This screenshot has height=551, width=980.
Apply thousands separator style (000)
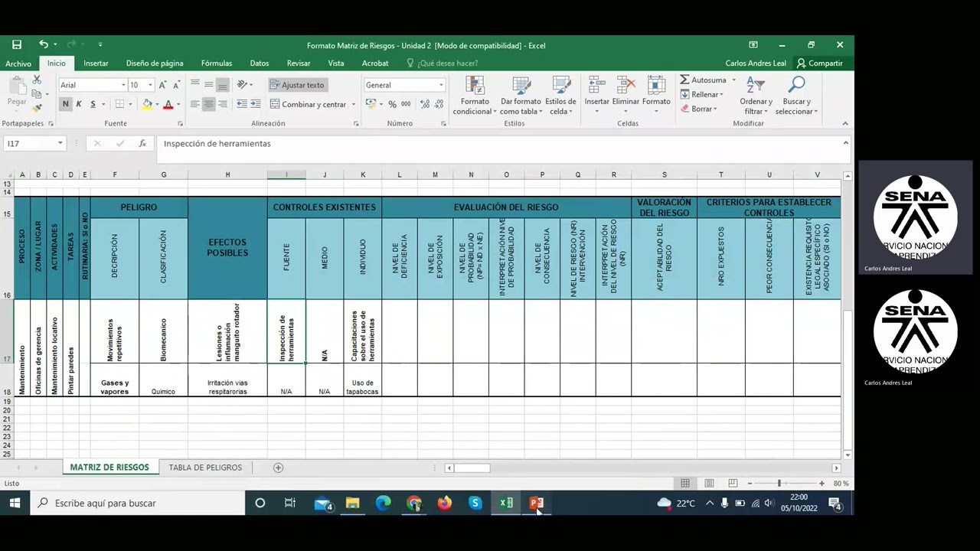click(406, 104)
